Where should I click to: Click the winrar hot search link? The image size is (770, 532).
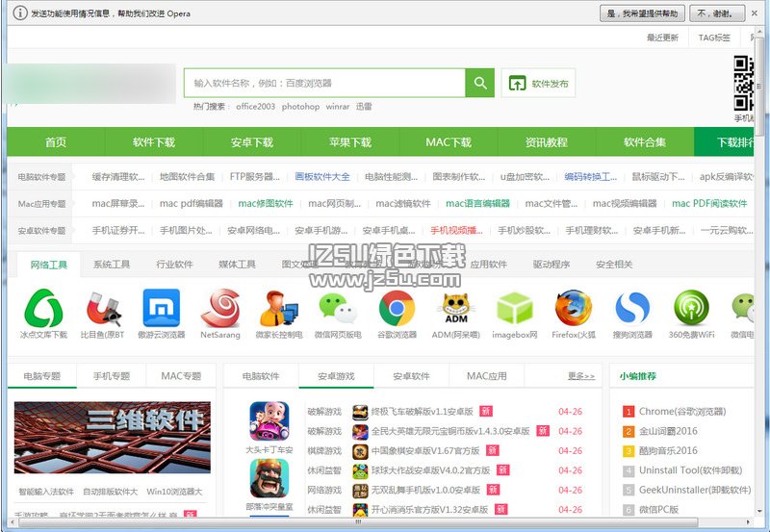pyautogui.click(x=338, y=107)
